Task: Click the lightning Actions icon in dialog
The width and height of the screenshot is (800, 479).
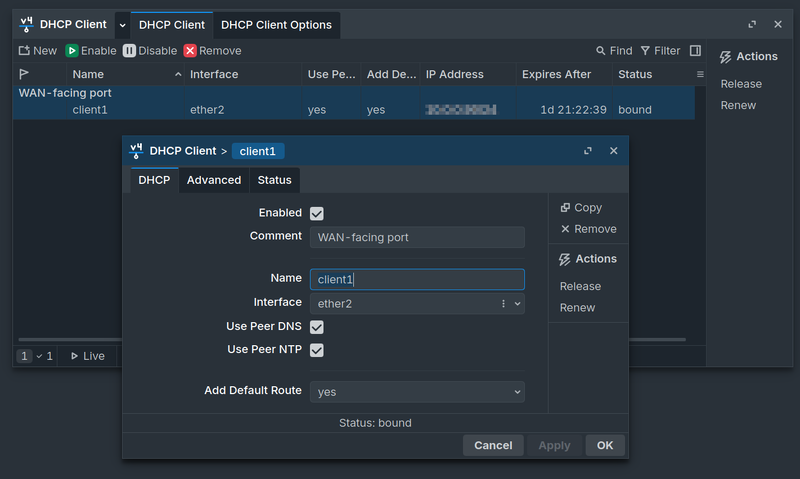Action: (x=564, y=259)
